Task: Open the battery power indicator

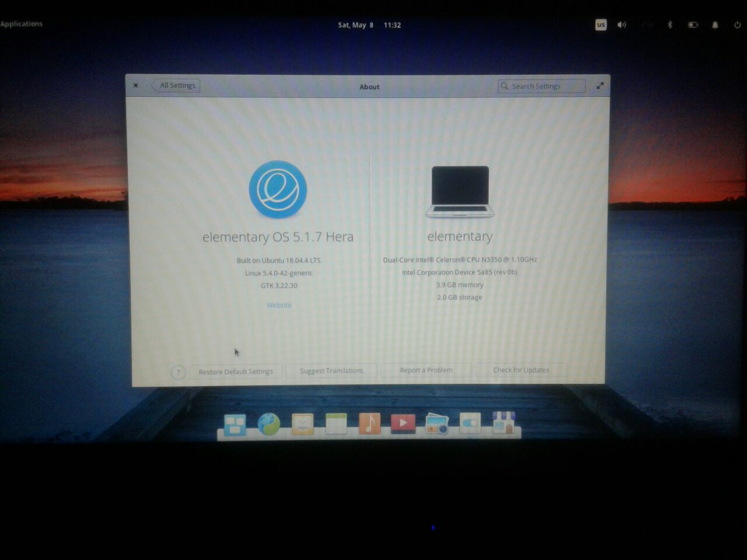Action: pos(693,25)
